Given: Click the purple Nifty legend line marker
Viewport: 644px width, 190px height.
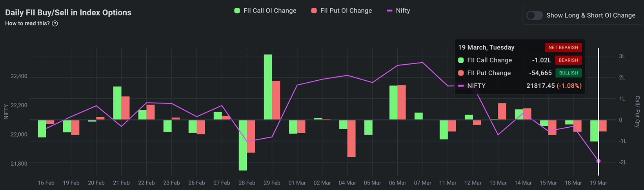Looking at the screenshot, I should (x=389, y=11).
